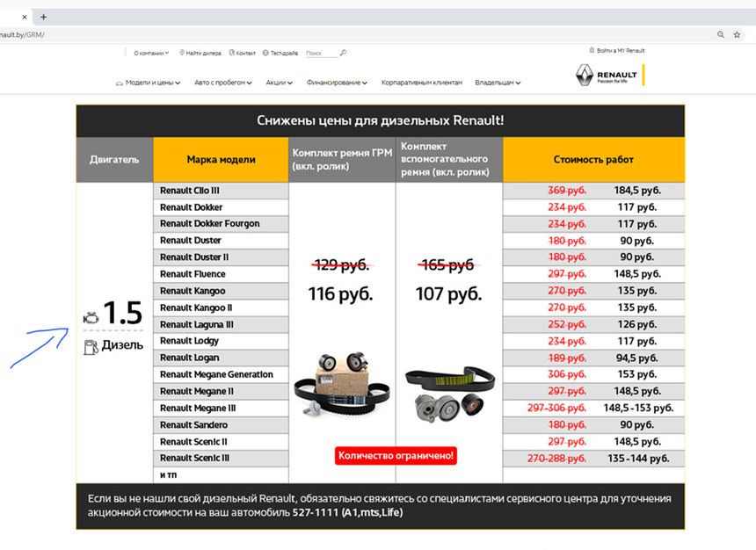
Task: Click the 'Комплект ремня ГРМ' column header
Action: [x=342, y=160]
